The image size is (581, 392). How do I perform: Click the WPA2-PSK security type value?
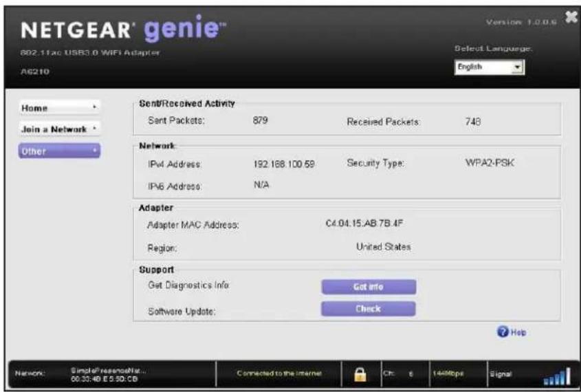pos(490,163)
